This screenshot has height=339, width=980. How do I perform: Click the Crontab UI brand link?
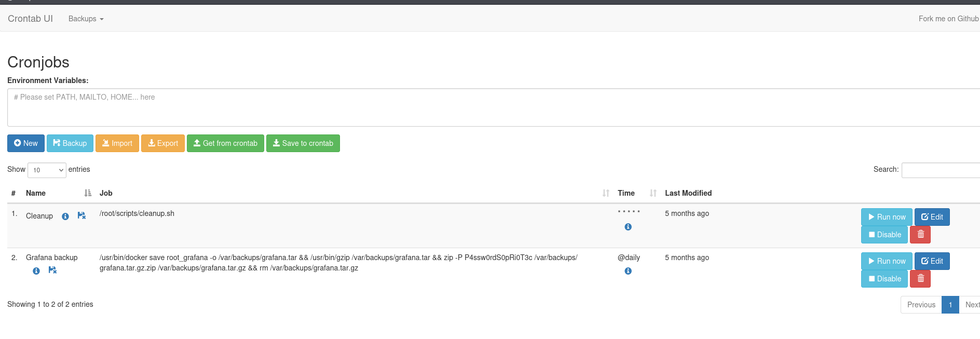30,19
